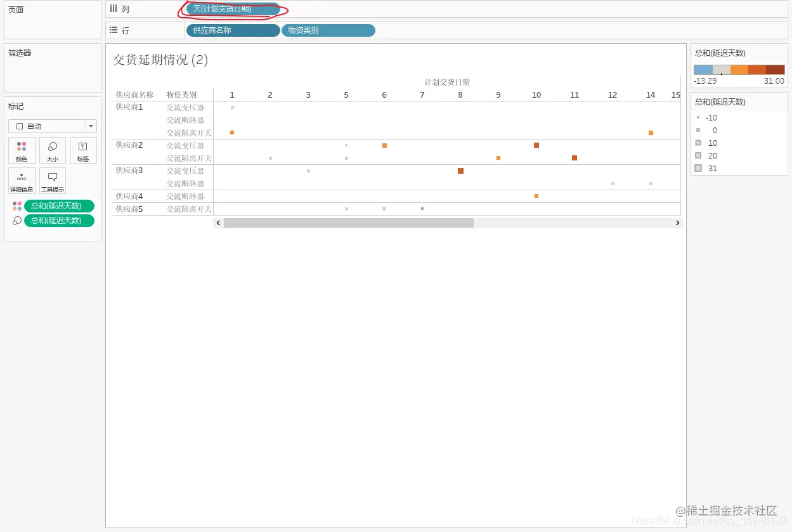Image resolution: width=792 pixels, height=532 pixels.
Task: Select the 供应商名称 pill on Rows
Action: (x=233, y=30)
